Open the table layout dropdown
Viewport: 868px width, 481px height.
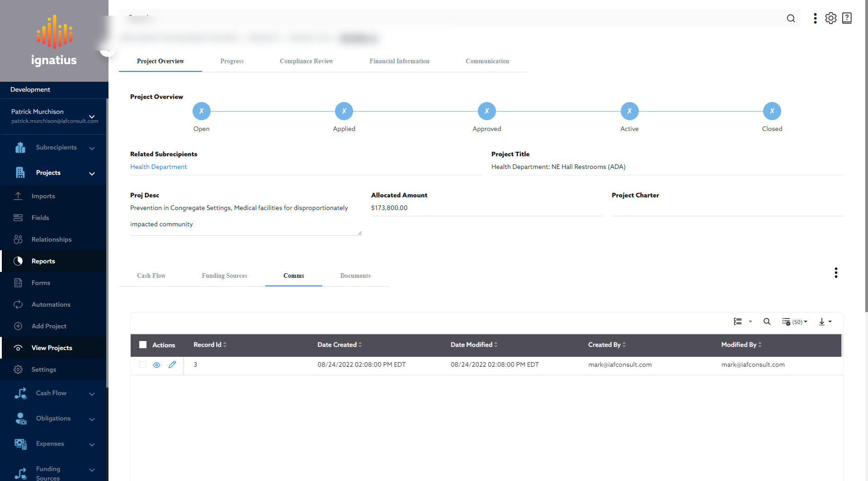(x=743, y=322)
